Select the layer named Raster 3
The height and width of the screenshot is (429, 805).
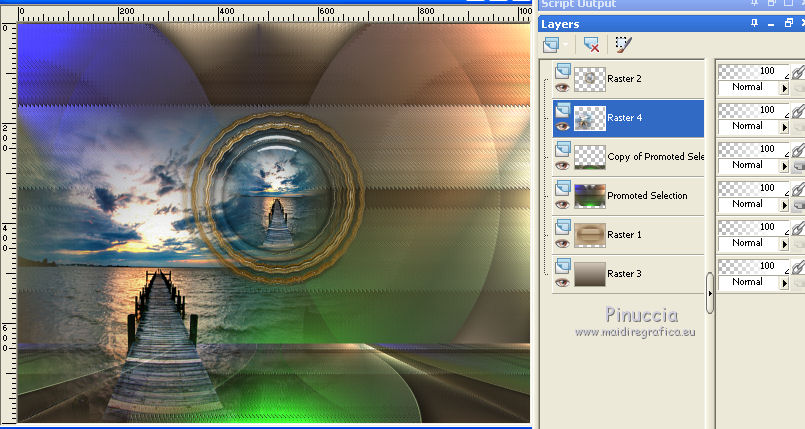[x=624, y=274]
